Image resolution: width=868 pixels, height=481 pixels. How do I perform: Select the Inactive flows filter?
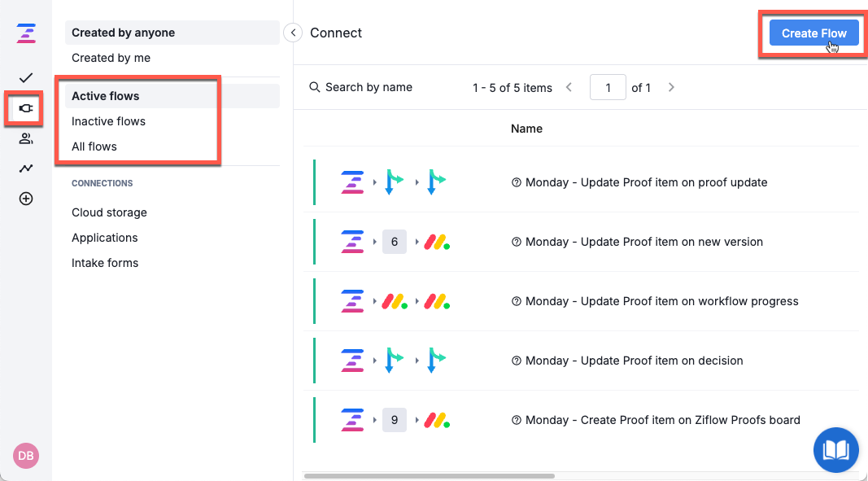click(x=108, y=121)
